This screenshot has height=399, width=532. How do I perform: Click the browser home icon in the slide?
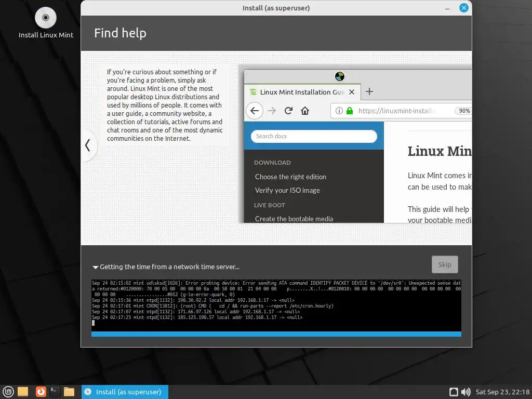[x=304, y=111]
